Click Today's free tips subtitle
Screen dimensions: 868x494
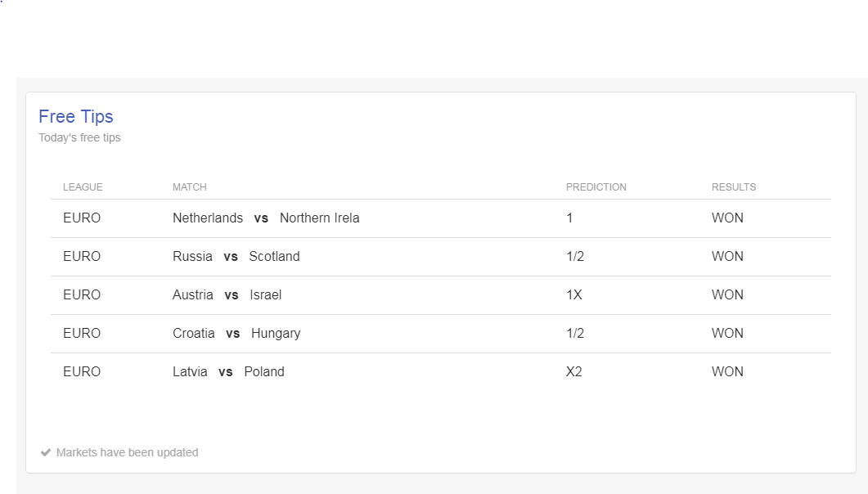coord(79,137)
